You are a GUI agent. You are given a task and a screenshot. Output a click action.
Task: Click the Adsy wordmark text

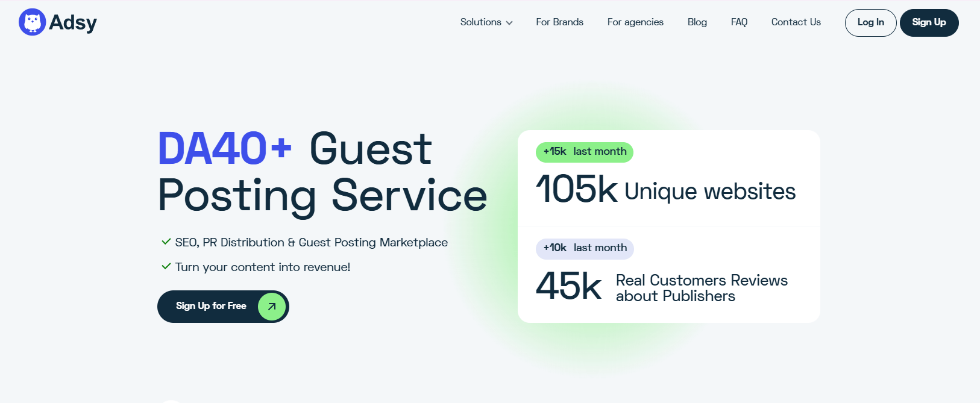tap(73, 22)
